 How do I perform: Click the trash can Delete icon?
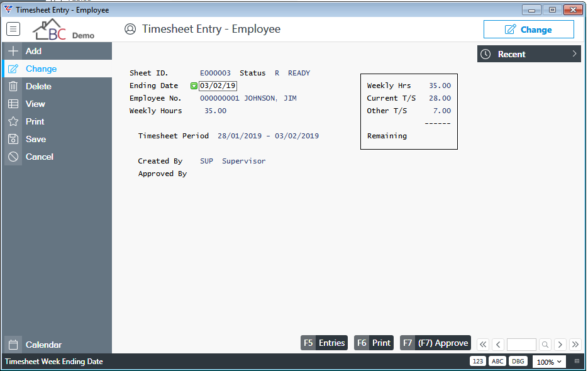(x=13, y=86)
